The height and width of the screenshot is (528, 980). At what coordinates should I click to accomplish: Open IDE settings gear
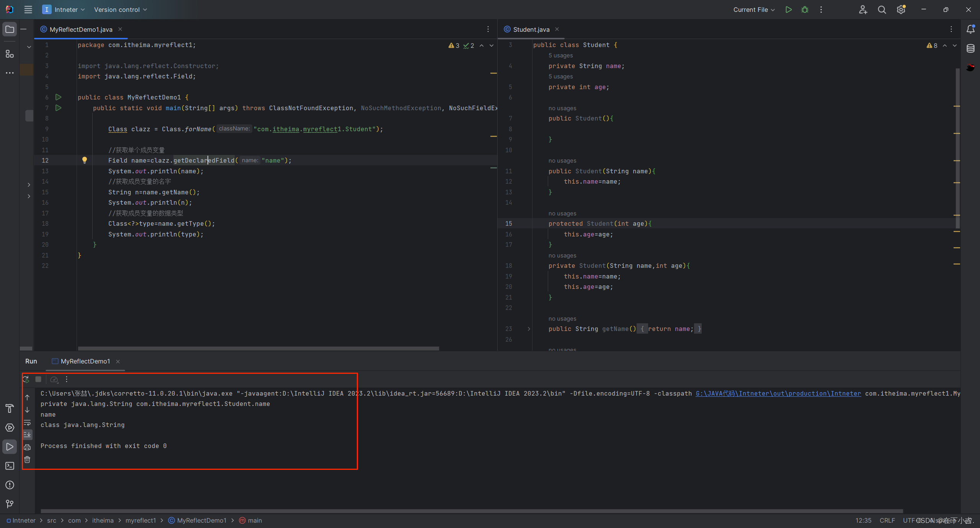pos(901,10)
